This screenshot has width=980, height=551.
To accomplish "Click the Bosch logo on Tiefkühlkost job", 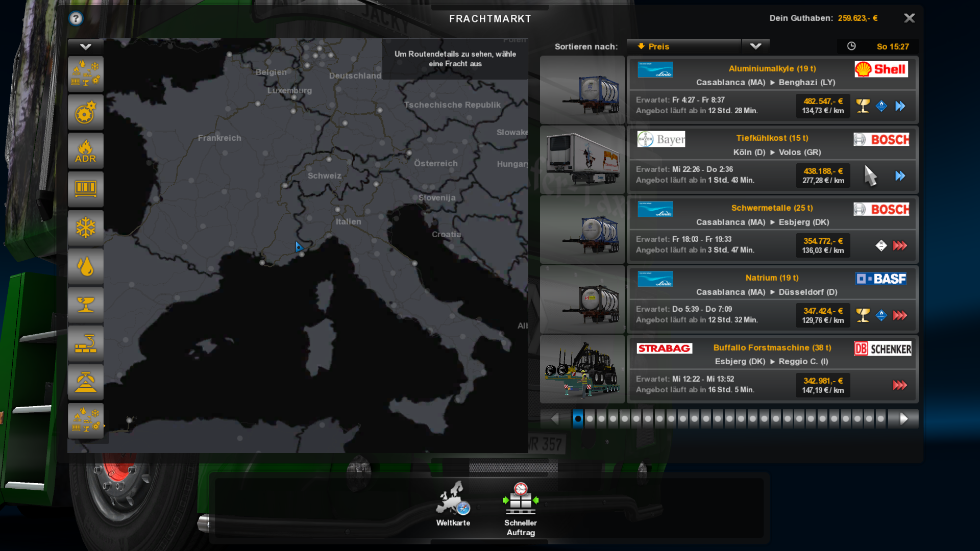I will click(x=881, y=139).
